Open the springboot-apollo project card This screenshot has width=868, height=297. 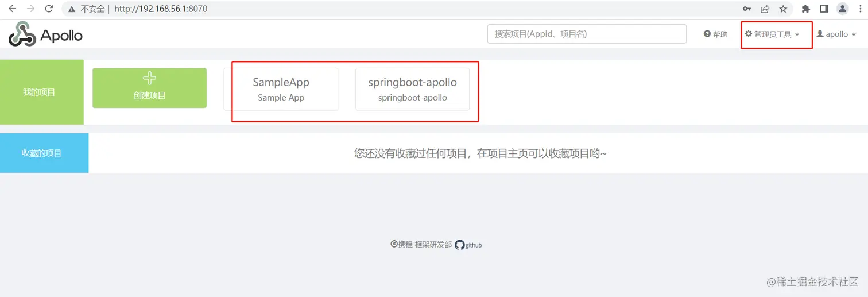pos(412,89)
